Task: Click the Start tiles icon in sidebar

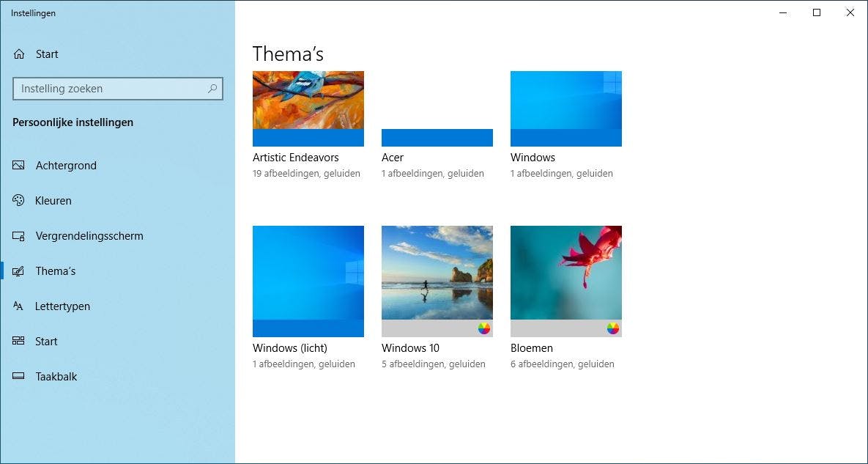Action: [x=18, y=341]
